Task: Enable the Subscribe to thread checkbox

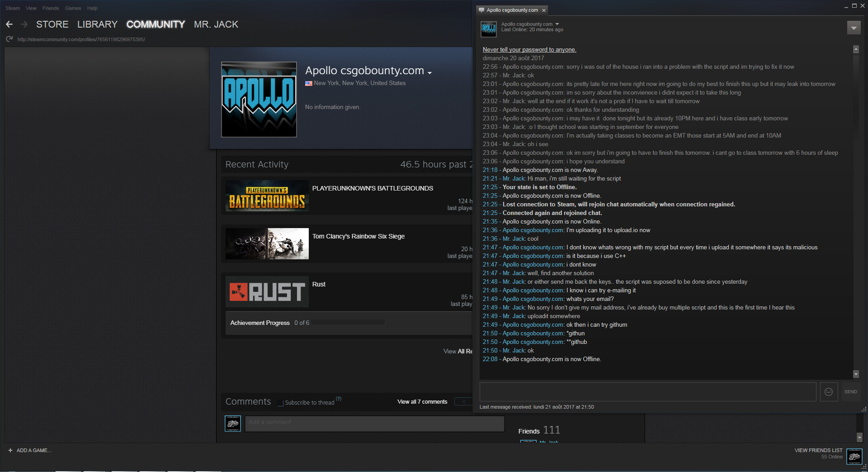Action: (x=280, y=403)
